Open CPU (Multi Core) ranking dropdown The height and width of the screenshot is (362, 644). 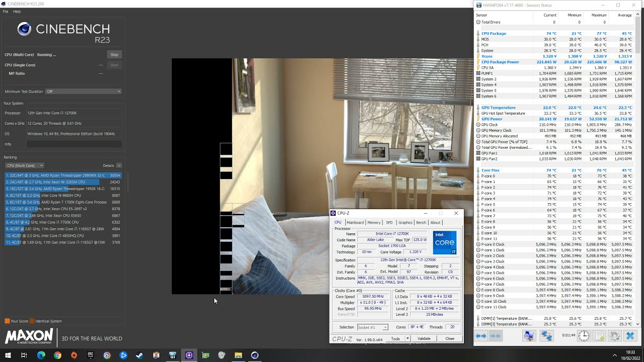click(x=24, y=165)
